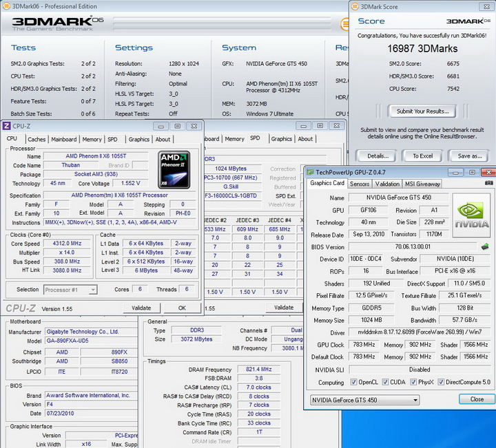Image resolution: width=496 pixels, height=448 pixels.
Task: Click the 16987 3DMarks score text
Action: coord(422,49)
